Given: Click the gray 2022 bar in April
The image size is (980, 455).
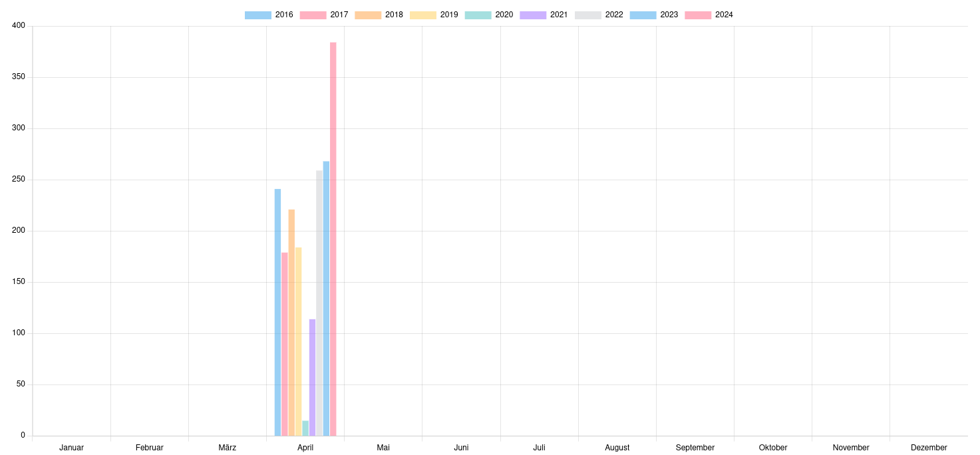Looking at the screenshot, I should coord(319,303).
